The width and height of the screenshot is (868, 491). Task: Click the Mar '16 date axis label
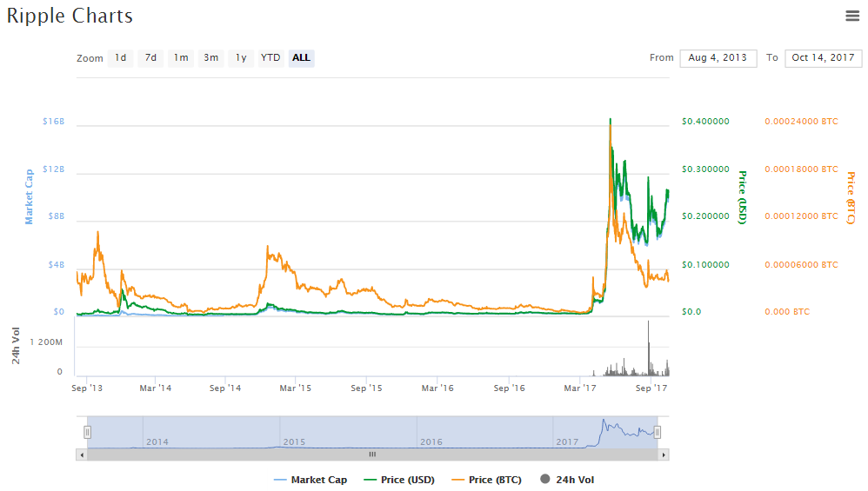437,388
